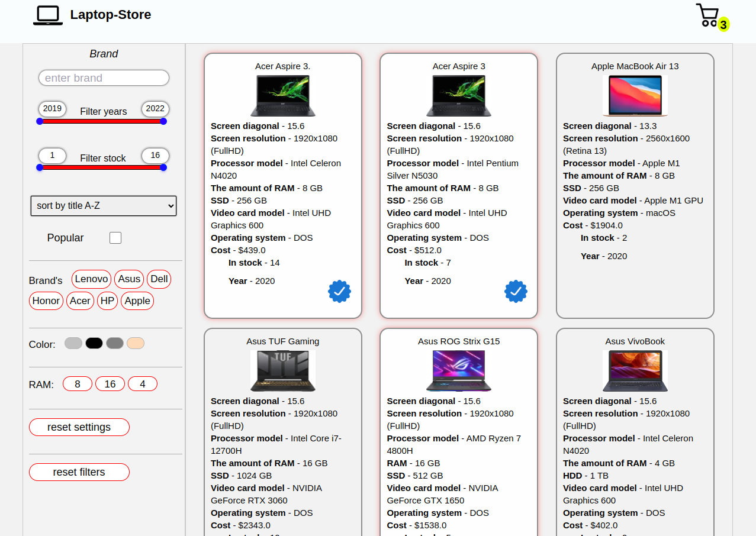756x536 pixels.
Task: Select the Acer brand filter
Action: [80, 301]
